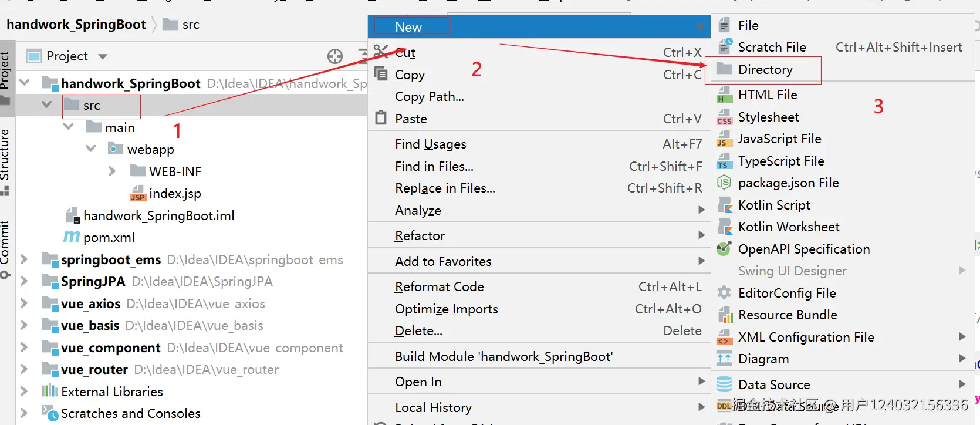This screenshot has width=980, height=425.
Task: Expand the WEB-INF folder
Action: tap(112, 171)
